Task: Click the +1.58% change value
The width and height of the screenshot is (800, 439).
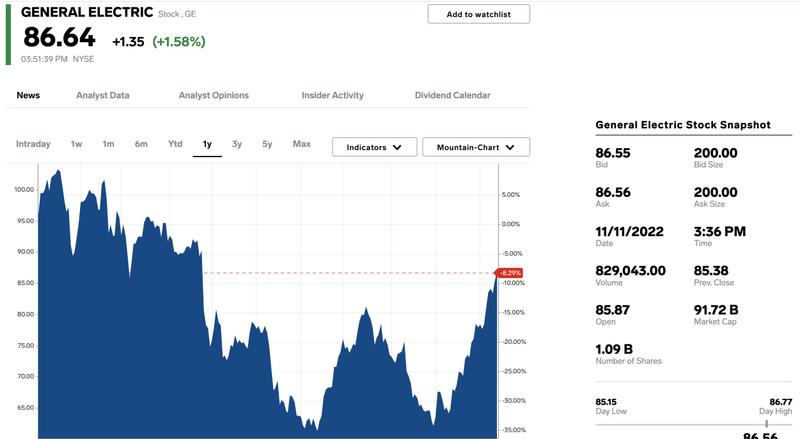Action: (179, 42)
